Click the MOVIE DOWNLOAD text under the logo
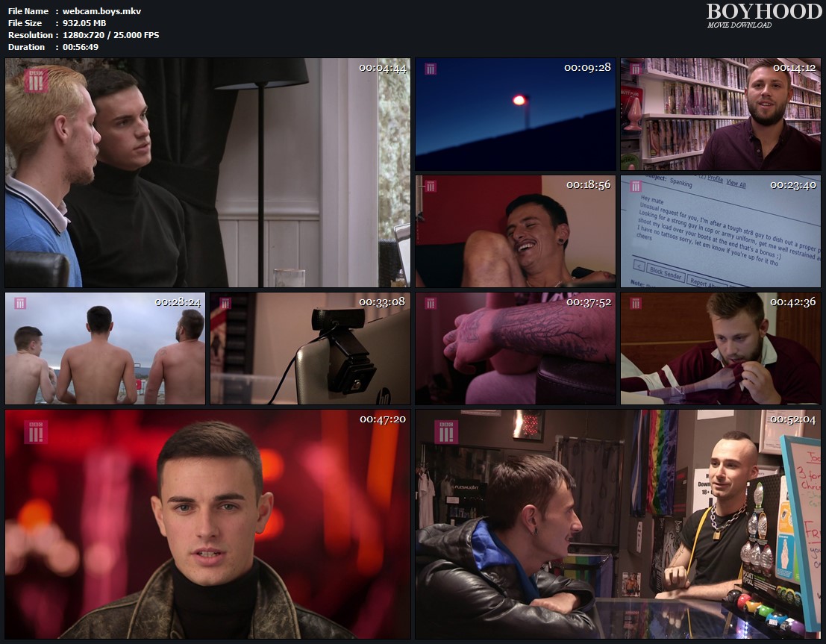 [x=739, y=25]
